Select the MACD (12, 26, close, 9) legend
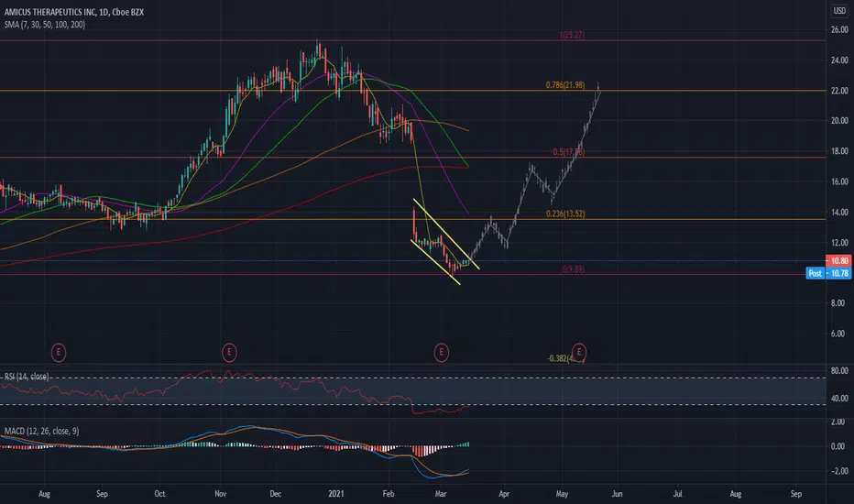 tap(41, 431)
